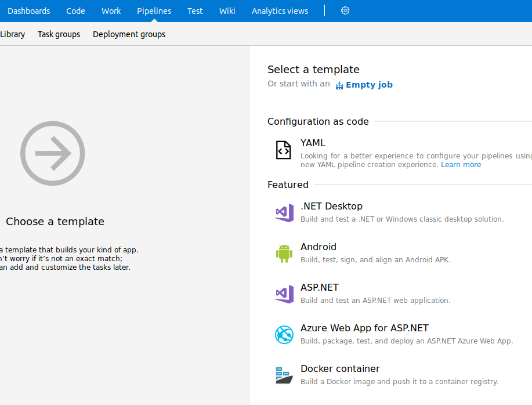Switch to Task groups tab
The height and width of the screenshot is (405, 532).
tap(59, 34)
